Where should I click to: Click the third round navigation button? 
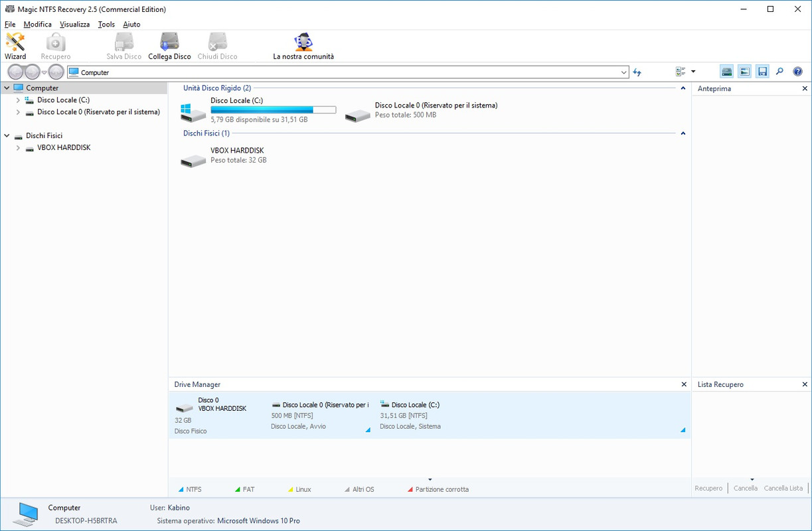pyautogui.click(x=56, y=72)
